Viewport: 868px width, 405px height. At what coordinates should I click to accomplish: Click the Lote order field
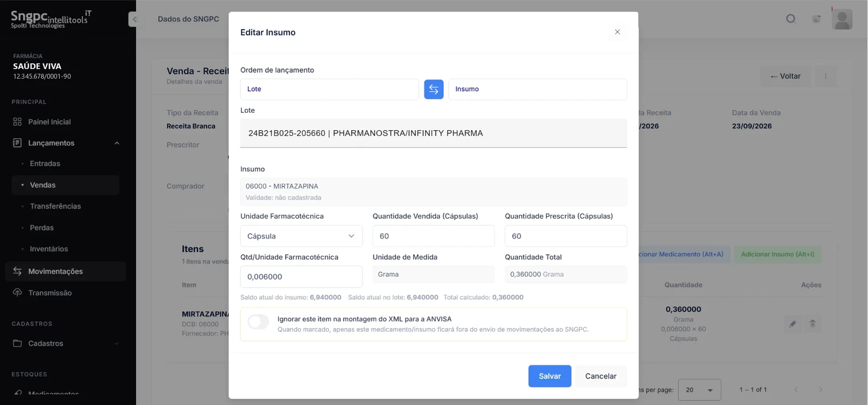coord(329,89)
